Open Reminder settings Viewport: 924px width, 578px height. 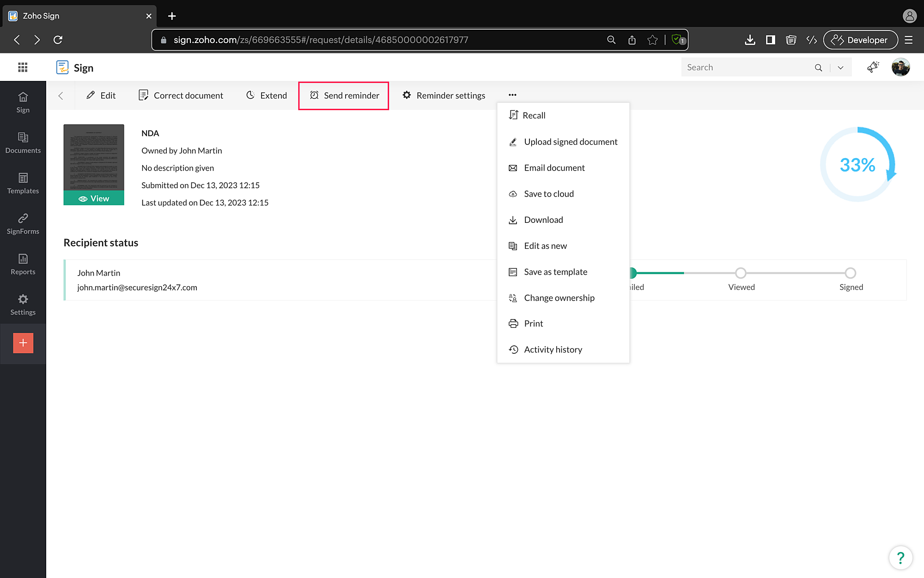[x=444, y=96]
